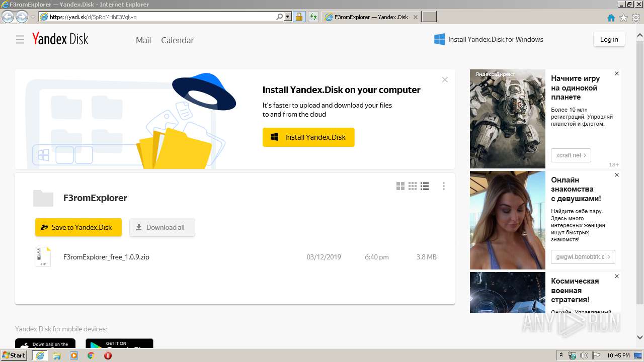Open Chrome from the taskbar
The width and height of the screenshot is (644, 362).
(91, 355)
